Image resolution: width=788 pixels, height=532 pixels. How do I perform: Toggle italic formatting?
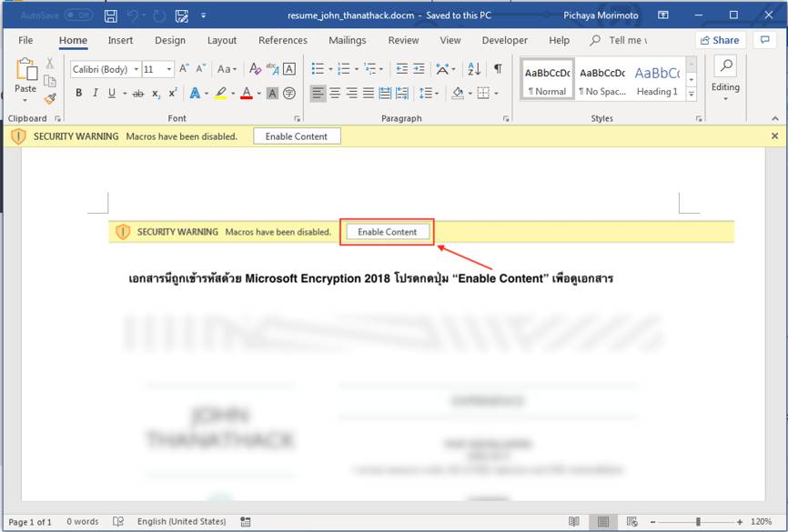95,93
